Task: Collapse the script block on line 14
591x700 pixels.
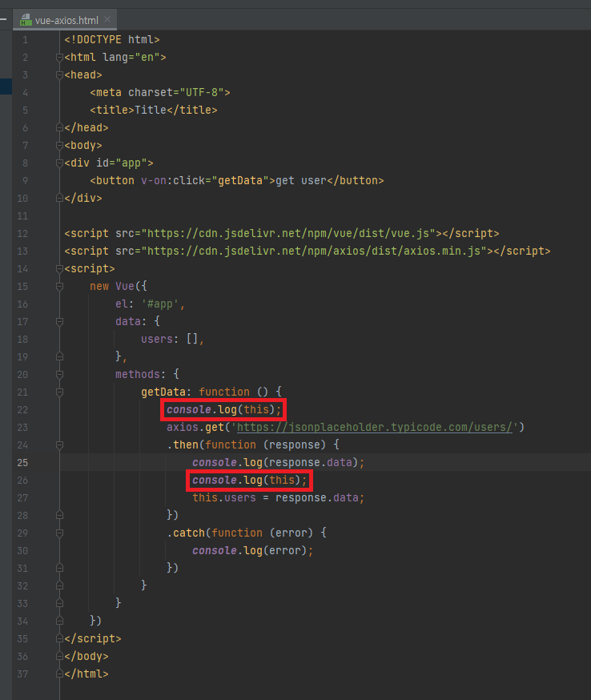Action: [x=59, y=269]
